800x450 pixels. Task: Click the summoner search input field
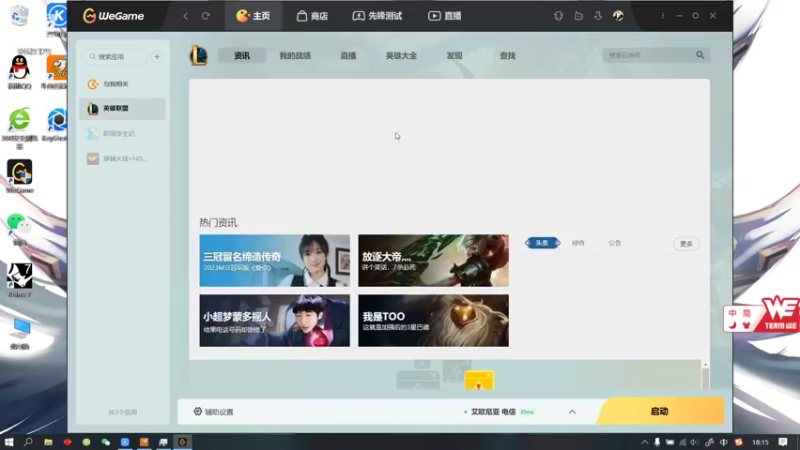[648, 55]
